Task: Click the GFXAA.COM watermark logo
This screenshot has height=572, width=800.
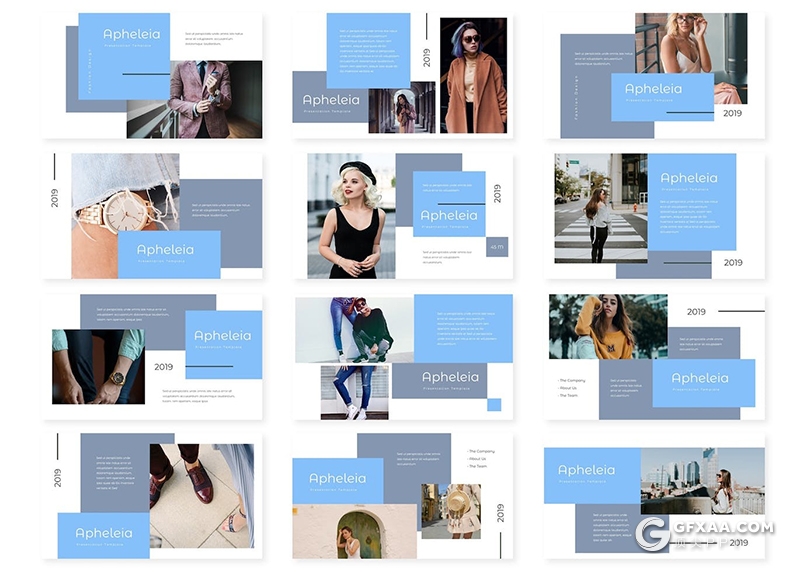Action: 704,531
